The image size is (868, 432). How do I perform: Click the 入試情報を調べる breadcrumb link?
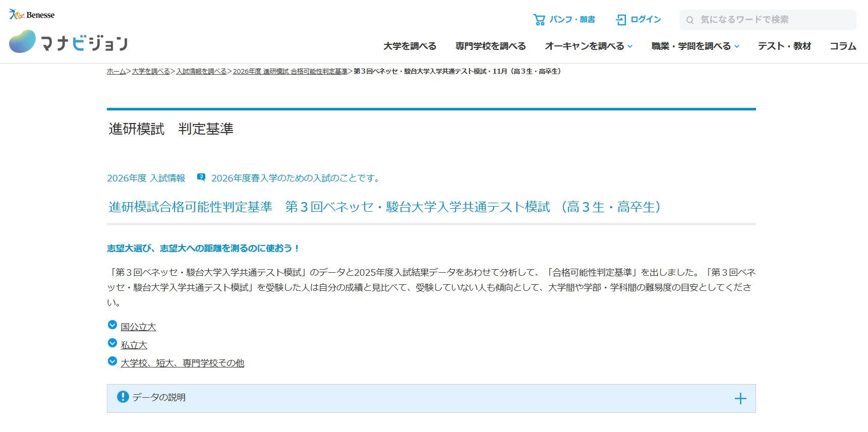click(x=201, y=71)
